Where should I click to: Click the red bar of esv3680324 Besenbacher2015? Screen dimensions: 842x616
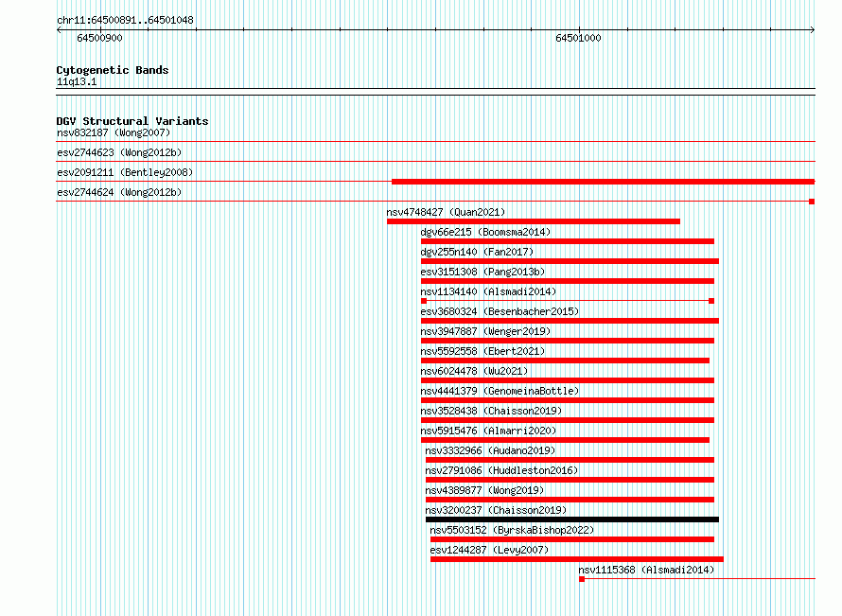pos(570,321)
